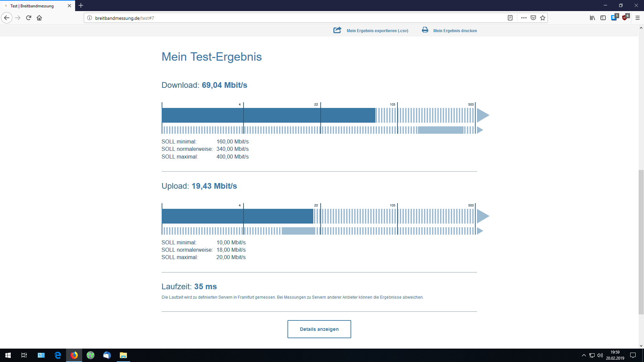Screen dimensions: 644x362
Task: Click the Upload 19,43 Mbit/s heading
Action: point(199,186)
